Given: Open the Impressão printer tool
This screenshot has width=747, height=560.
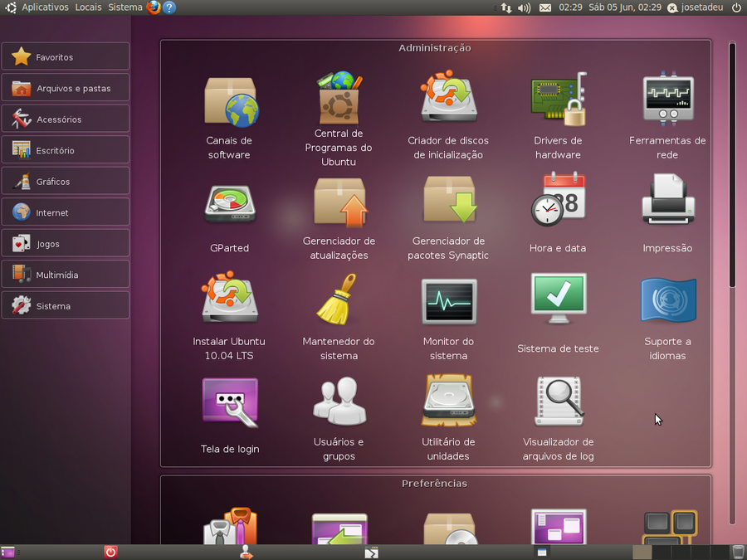Looking at the screenshot, I should (x=667, y=214).
